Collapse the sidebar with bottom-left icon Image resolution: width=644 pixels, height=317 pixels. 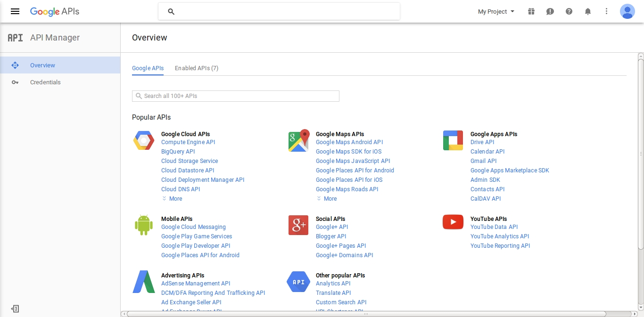15,309
